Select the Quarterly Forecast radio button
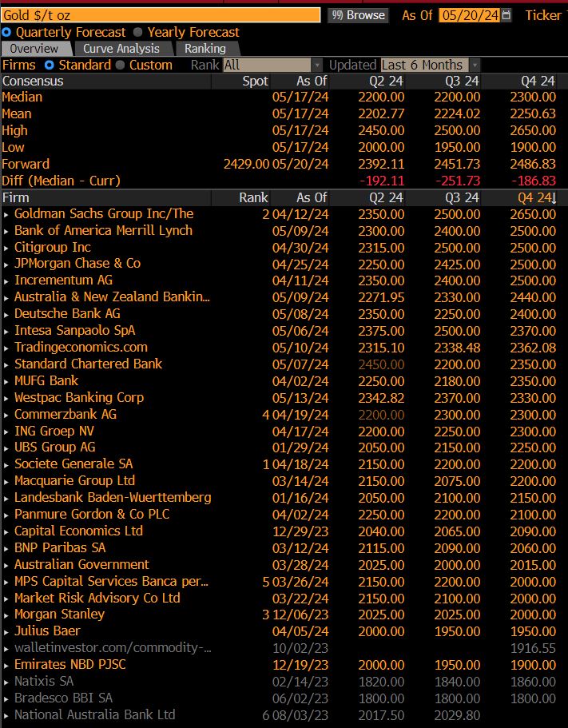The image size is (568, 728). tap(6, 33)
